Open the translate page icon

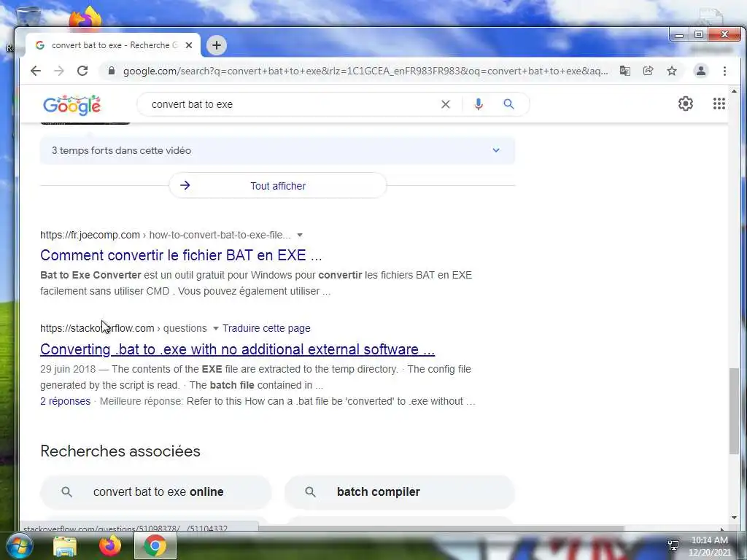point(624,71)
